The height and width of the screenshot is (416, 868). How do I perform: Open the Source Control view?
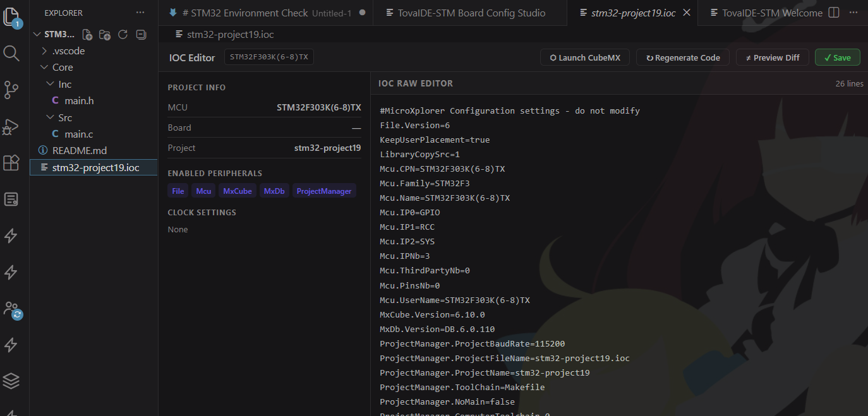[x=11, y=90]
